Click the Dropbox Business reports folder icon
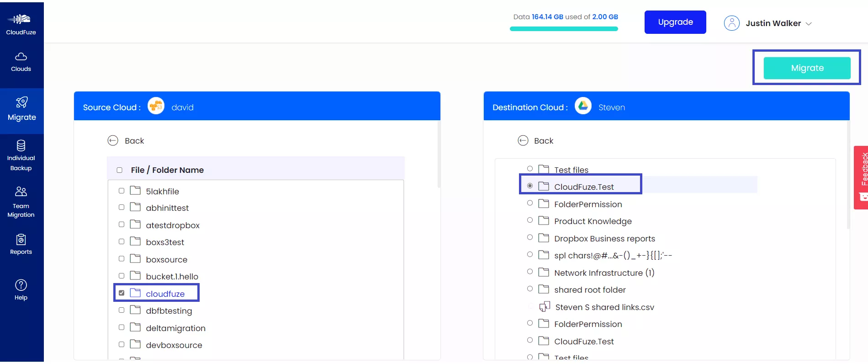 click(544, 238)
